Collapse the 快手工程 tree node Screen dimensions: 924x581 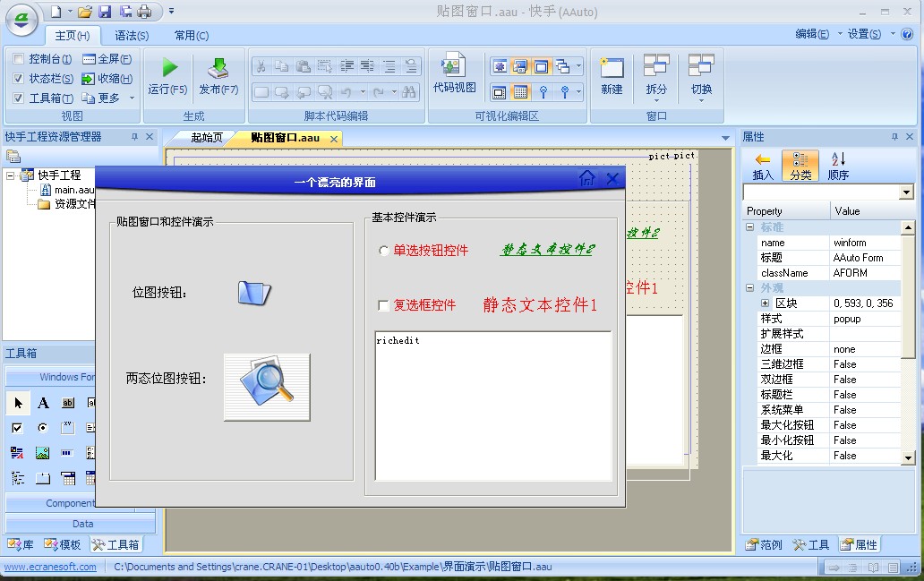[x=10, y=175]
